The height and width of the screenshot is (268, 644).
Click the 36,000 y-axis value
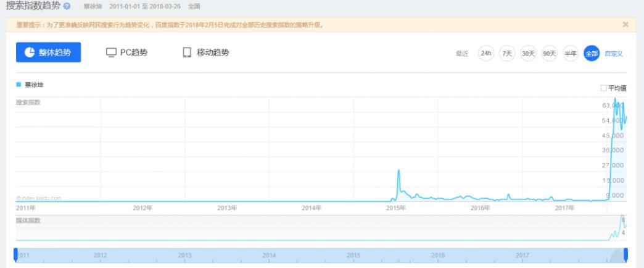[x=613, y=151]
